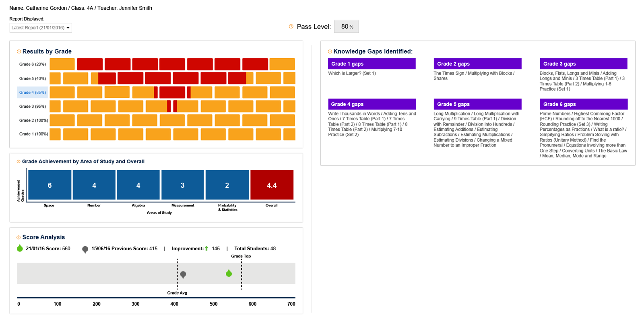Click the grey pin icon beside Previous Score
This screenshot has height=321, width=644.
pos(85,250)
